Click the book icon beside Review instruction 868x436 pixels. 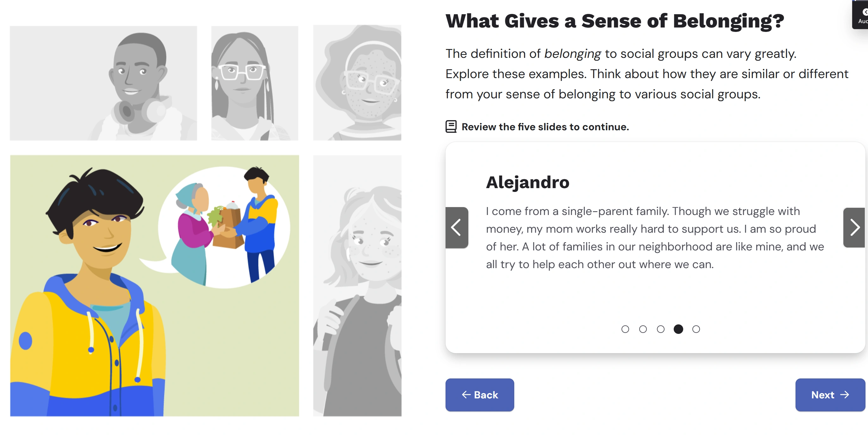click(x=451, y=126)
